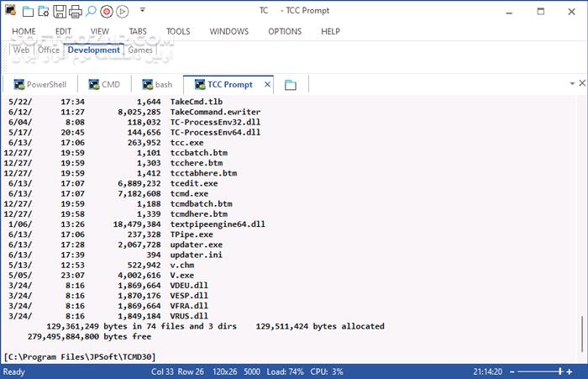Click the bash tab console icon
This screenshot has width=588, height=379.
(148, 84)
